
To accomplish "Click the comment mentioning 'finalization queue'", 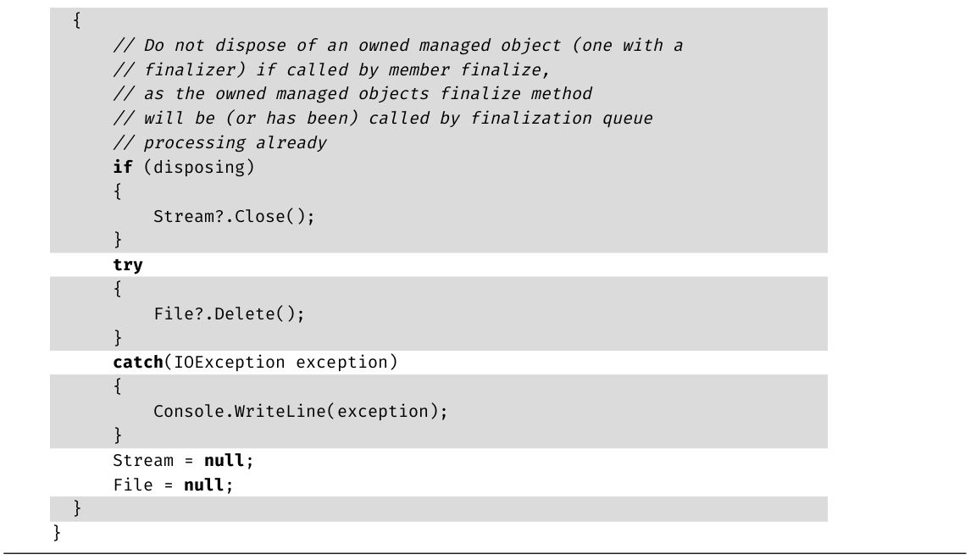I will point(383,118).
